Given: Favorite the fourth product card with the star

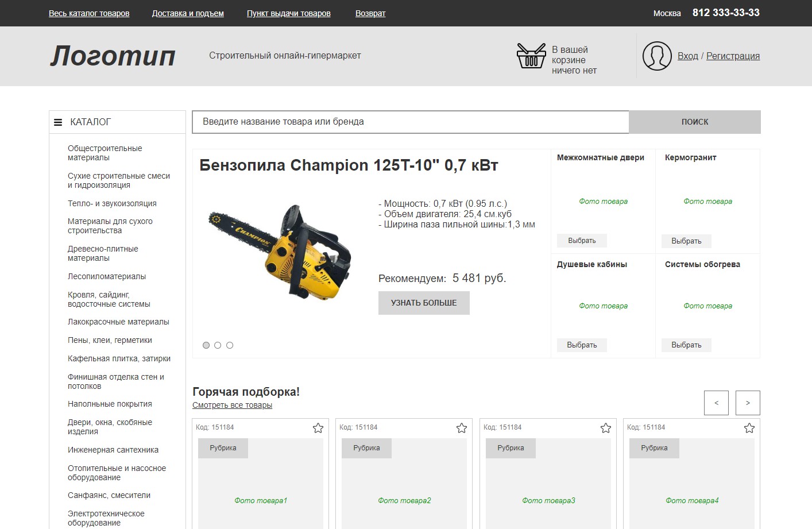Looking at the screenshot, I should (x=749, y=428).
